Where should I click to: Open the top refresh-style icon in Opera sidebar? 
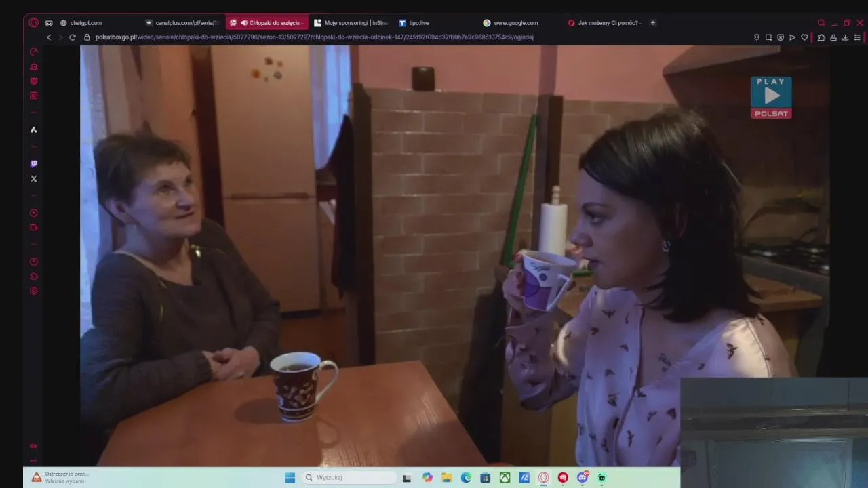tap(34, 52)
